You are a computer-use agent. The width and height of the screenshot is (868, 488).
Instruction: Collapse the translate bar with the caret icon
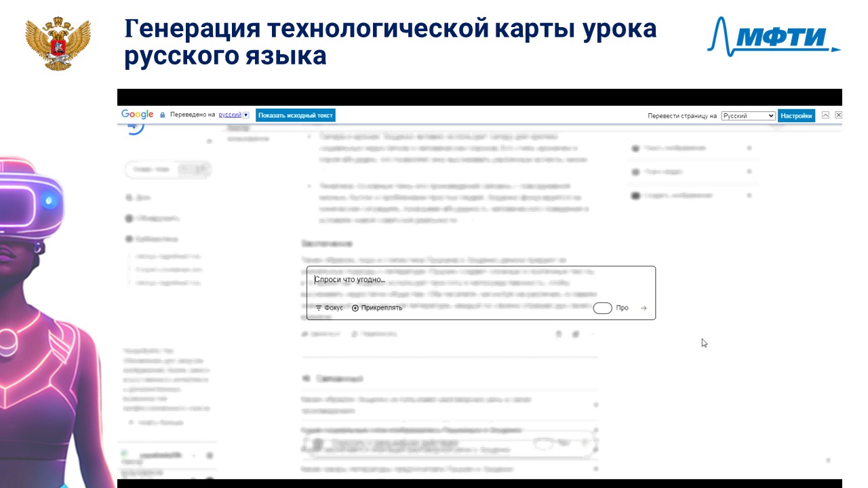click(825, 115)
